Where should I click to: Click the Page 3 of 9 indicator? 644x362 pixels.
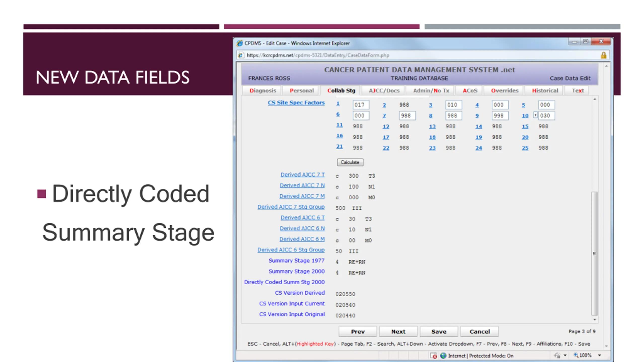click(x=582, y=332)
